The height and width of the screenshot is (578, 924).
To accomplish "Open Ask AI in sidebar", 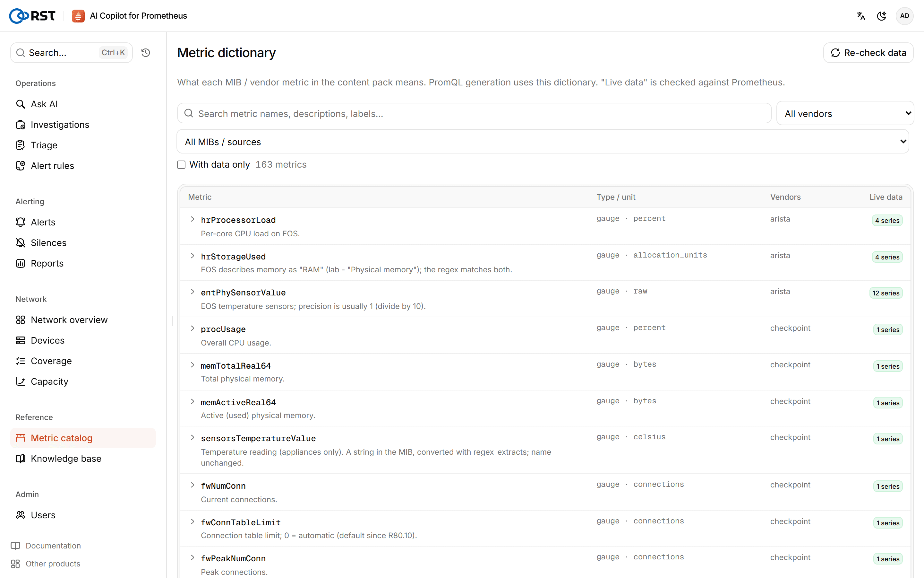I will (x=44, y=104).
